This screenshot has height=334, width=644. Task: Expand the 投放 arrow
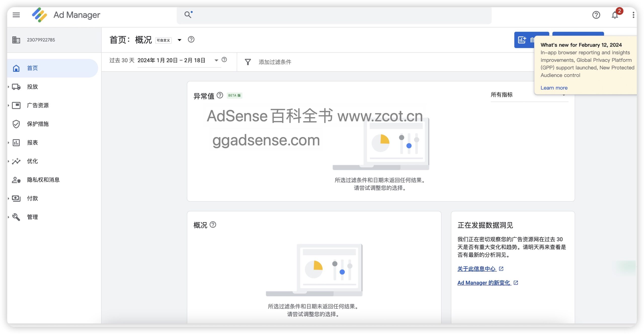(x=8, y=87)
